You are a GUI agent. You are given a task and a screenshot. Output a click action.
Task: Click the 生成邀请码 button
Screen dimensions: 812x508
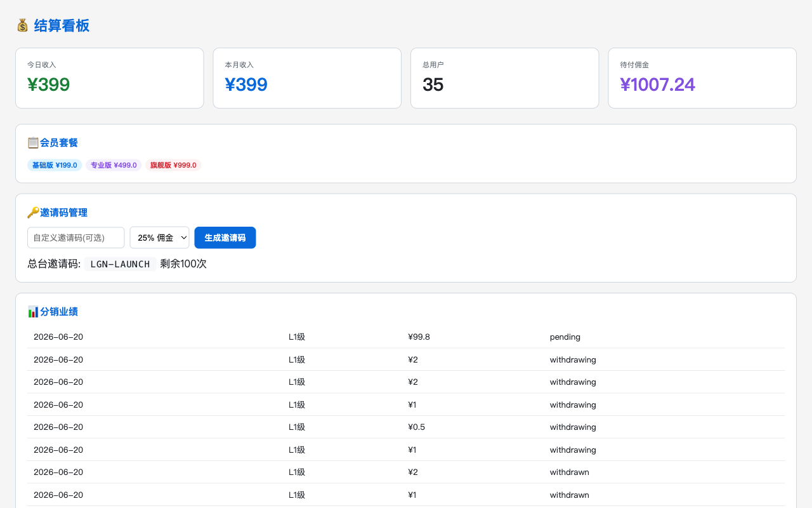(x=225, y=237)
